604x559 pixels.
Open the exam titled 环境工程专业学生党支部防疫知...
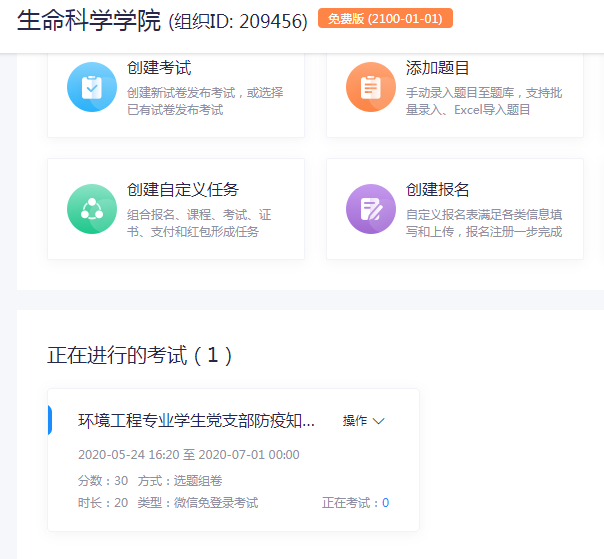[197, 421]
